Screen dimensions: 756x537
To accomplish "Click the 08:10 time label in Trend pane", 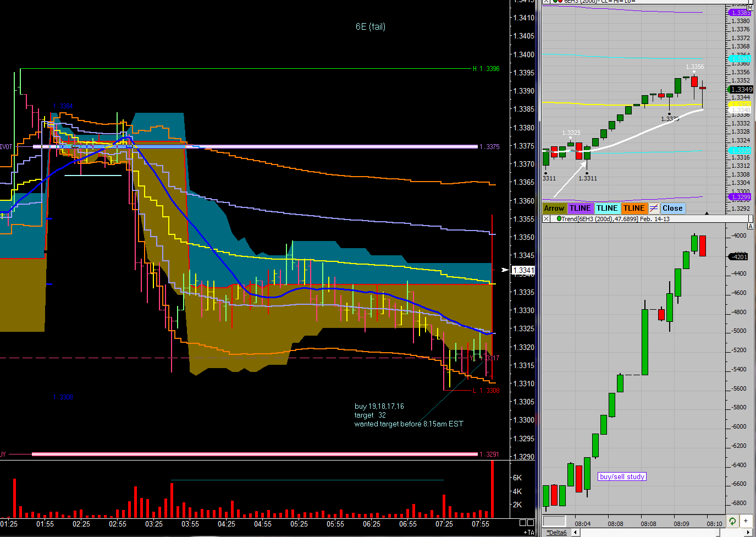I will point(715,524).
